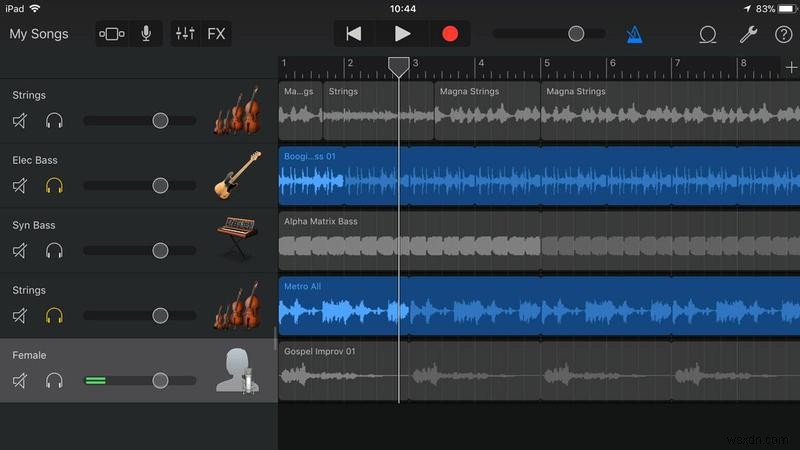The width and height of the screenshot is (800, 450).
Task: Unsolo the second Strings track
Action: click(54, 316)
